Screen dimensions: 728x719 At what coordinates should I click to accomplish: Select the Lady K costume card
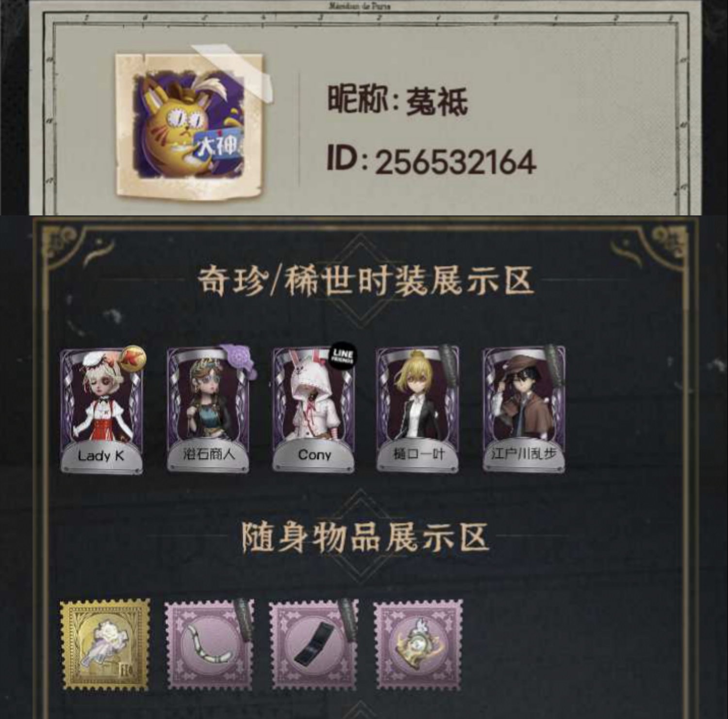tap(101, 410)
